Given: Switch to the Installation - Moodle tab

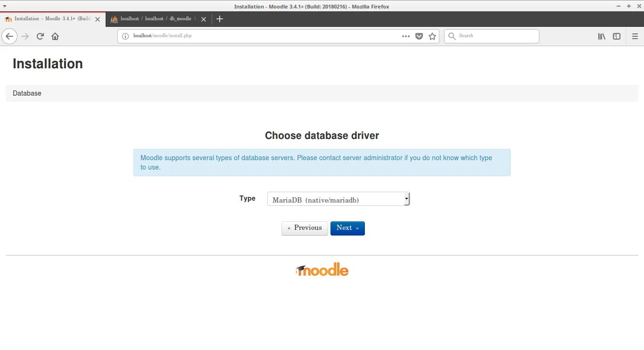Looking at the screenshot, I should coord(52,19).
